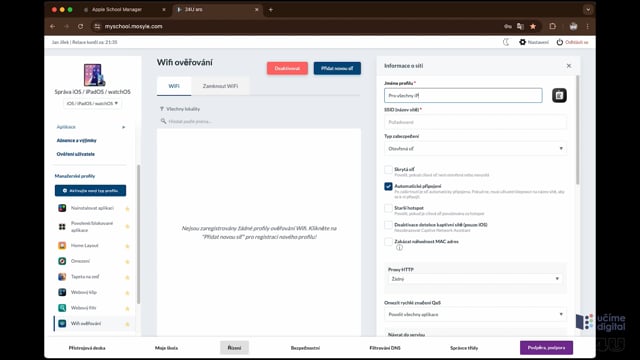Toggle favorite star for Webový klip
This screenshot has width=640, height=360.
pyautogui.click(x=127, y=293)
